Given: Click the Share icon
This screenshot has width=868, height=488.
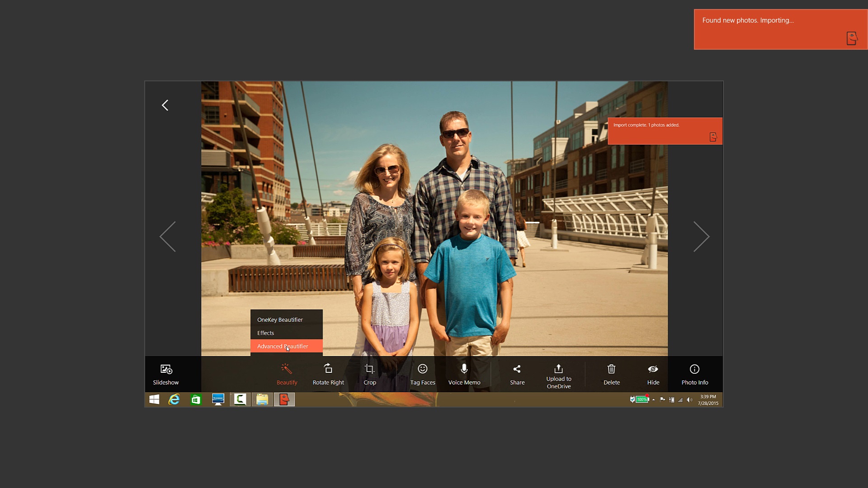Looking at the screenshot, I should tap(517, 374).
